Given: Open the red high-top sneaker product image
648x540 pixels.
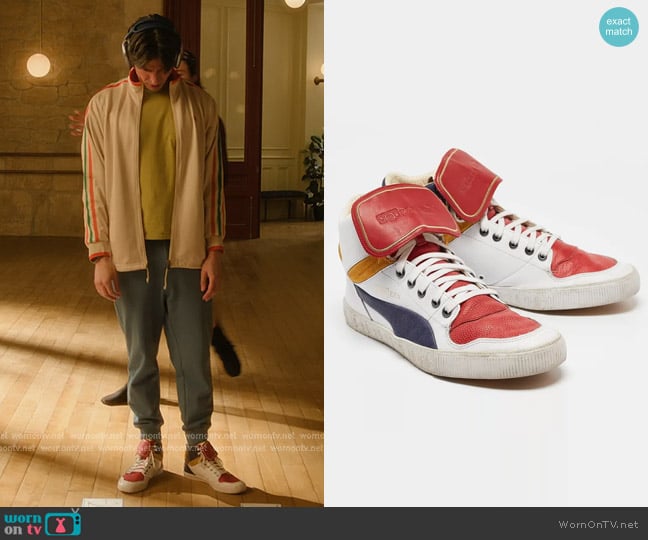Looking at the screenshot, I should [486, 253].
